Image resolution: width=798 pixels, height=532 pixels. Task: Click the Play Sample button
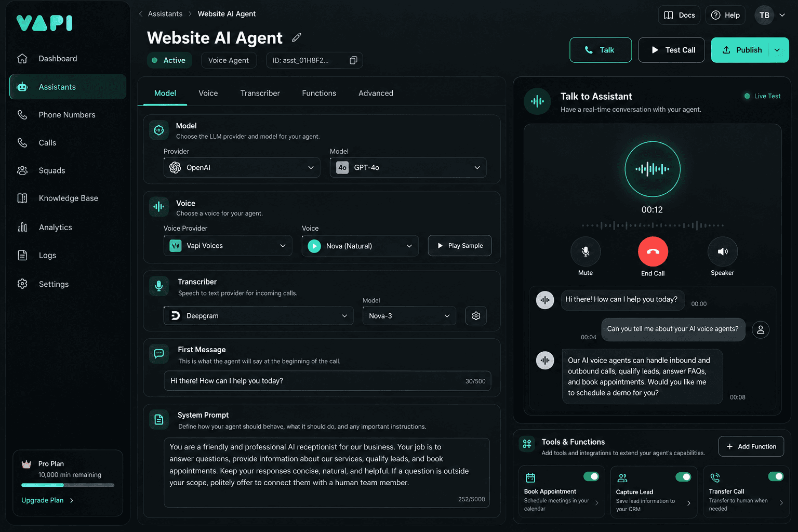(460, 246)
